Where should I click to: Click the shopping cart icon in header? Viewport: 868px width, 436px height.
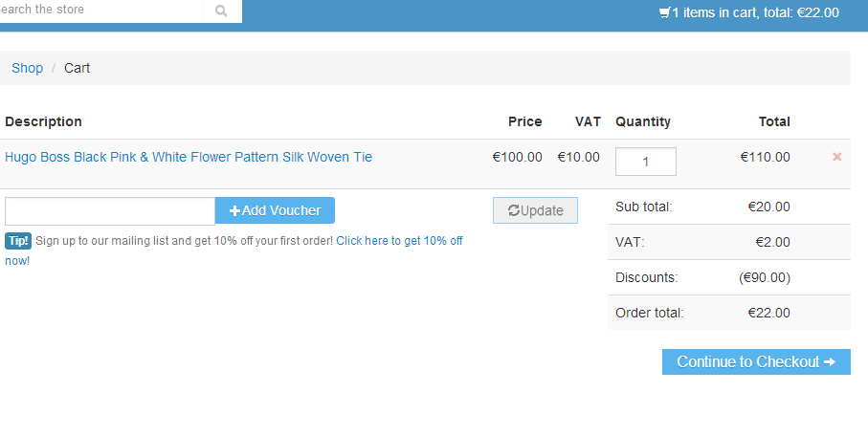(x=664, y=12)
